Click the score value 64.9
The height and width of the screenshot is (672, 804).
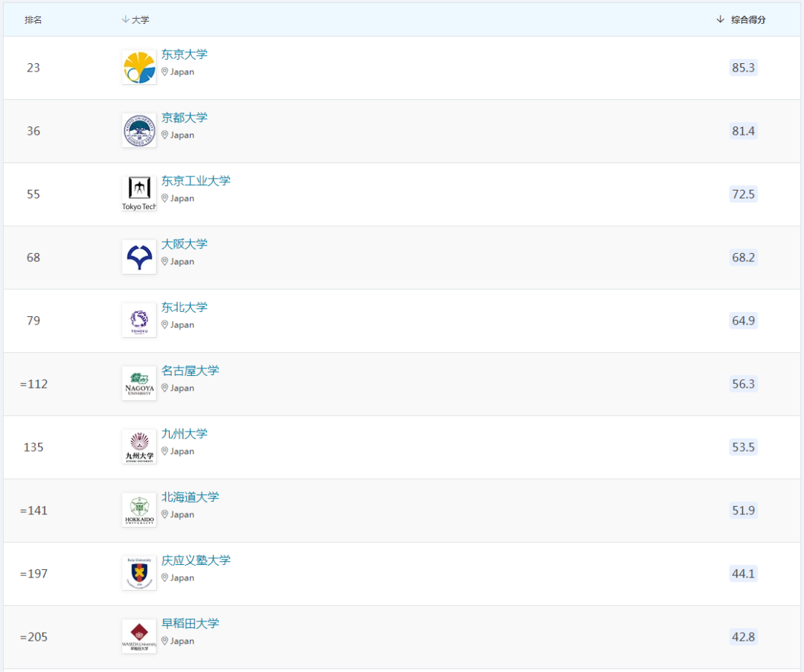point(743,320)
